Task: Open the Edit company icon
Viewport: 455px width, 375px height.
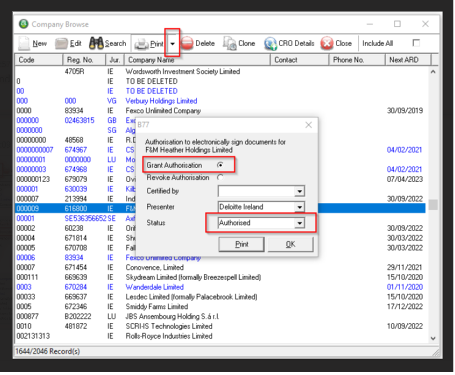Action: pyautogui.click(x=61, y=43)
